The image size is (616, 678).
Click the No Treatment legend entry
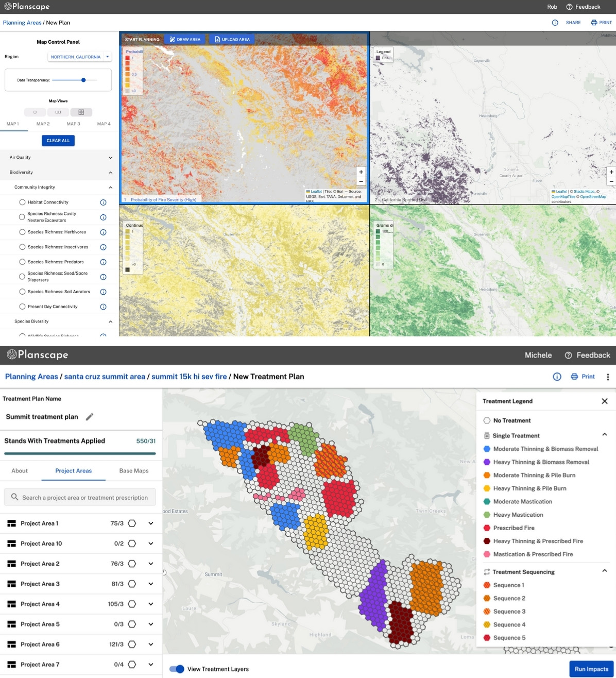click(x=507, y=421)
